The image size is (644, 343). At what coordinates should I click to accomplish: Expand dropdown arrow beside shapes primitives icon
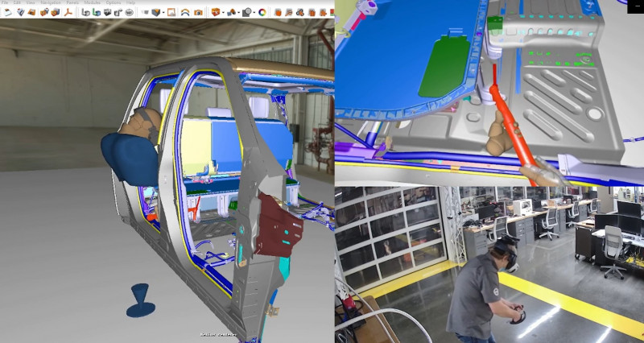pos(240,12)
